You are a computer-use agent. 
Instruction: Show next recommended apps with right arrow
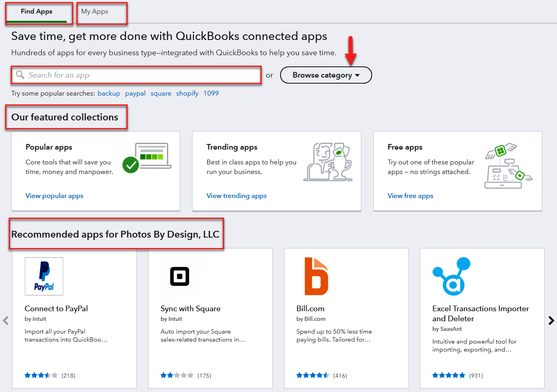click(x=551, y=320)
